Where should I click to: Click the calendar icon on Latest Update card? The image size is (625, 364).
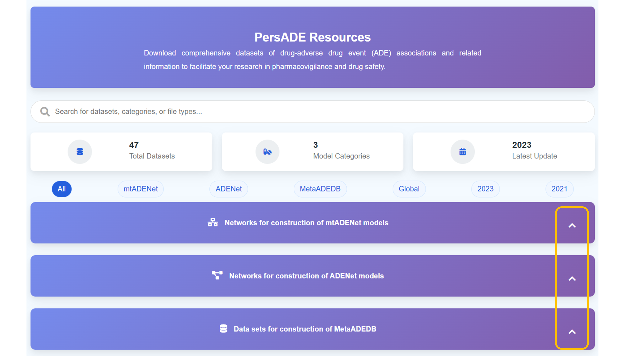462,152
